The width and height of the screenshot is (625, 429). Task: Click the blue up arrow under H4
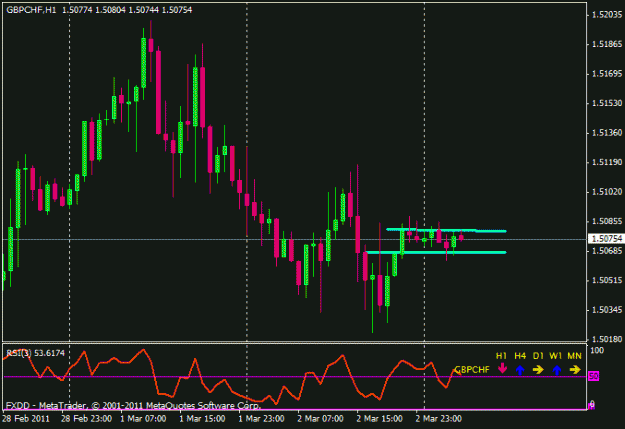(x=520, y=370)
